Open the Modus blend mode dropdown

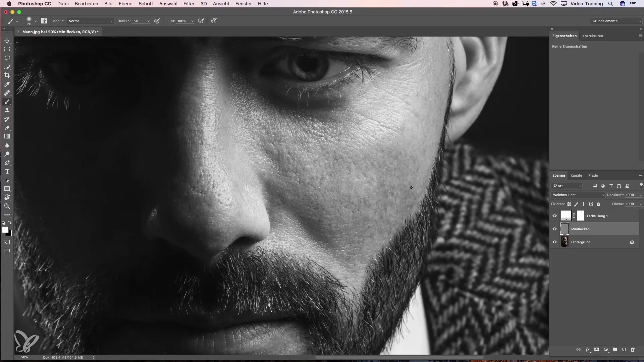click(90, 21)
